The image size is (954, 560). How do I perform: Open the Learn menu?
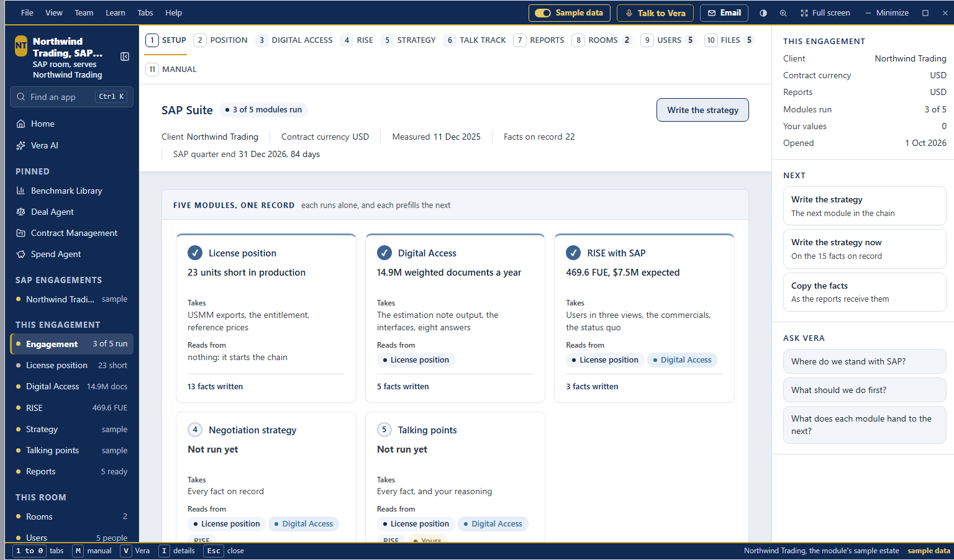coord(116,12)
